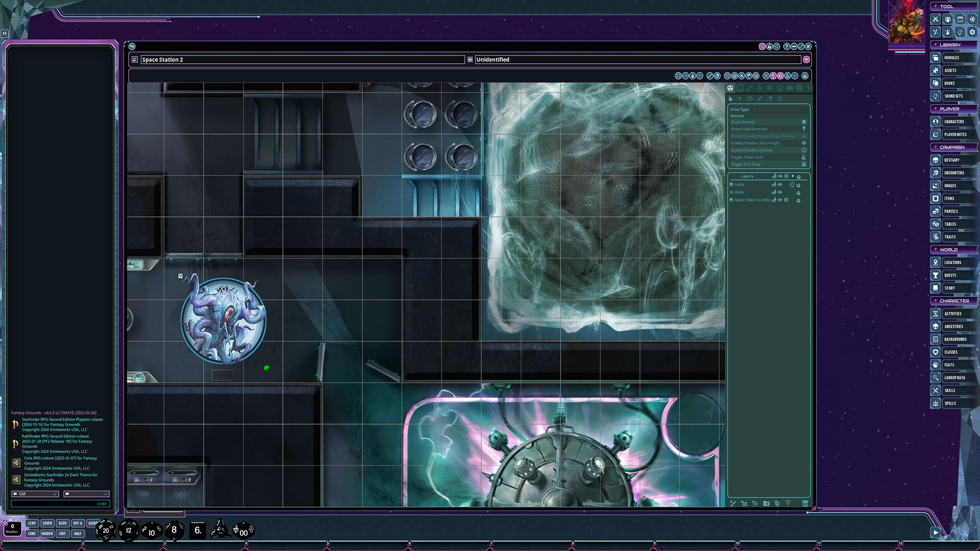Toggle visibility of Lights layer
The width and height of the screenshot is (980, 551).
tap(780, 185)
